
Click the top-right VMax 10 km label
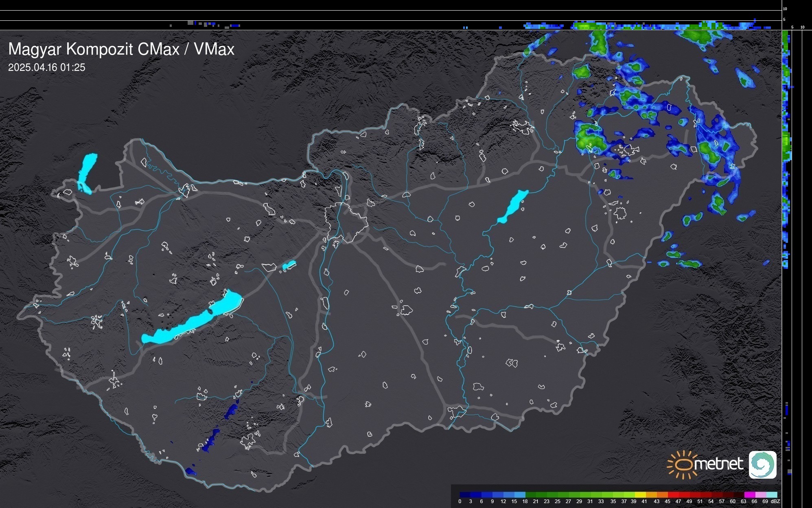point(785,9)
